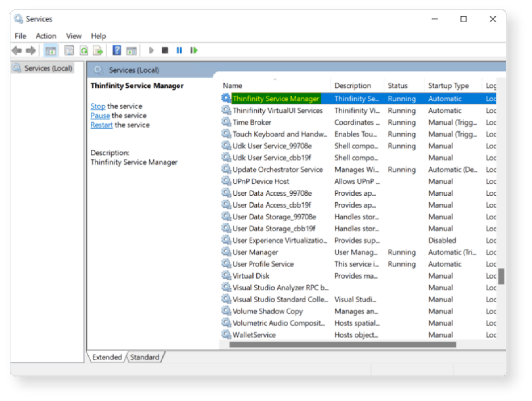Select User Data Storage_99708e row
The width and height of the screenshot is (532, 401).
click(358, 217)
